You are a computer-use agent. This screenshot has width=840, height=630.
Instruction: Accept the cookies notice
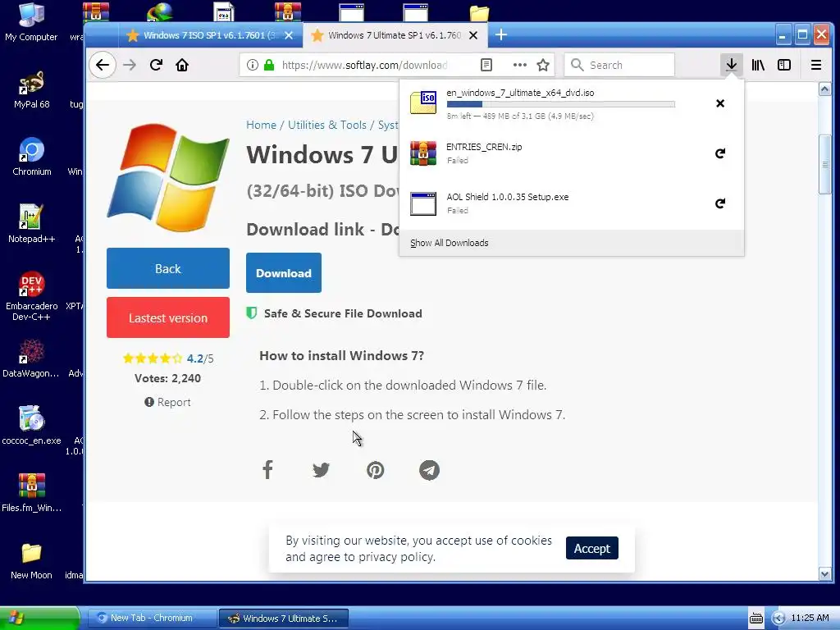tap(592, 548)
